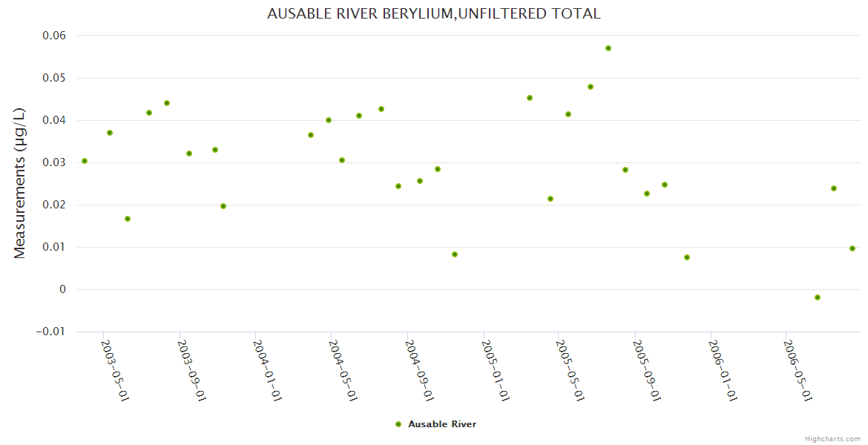Click the data point below zero

(x=818, y=297)
